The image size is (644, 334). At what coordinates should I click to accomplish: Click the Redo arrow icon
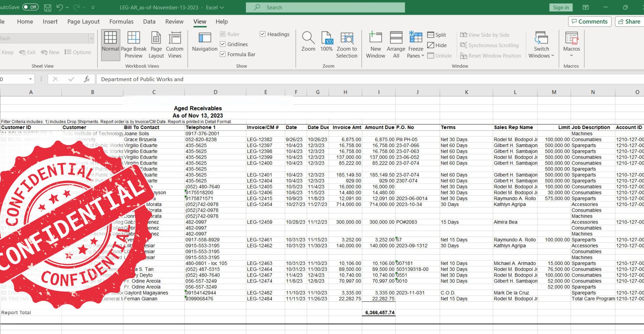[76, 7]
